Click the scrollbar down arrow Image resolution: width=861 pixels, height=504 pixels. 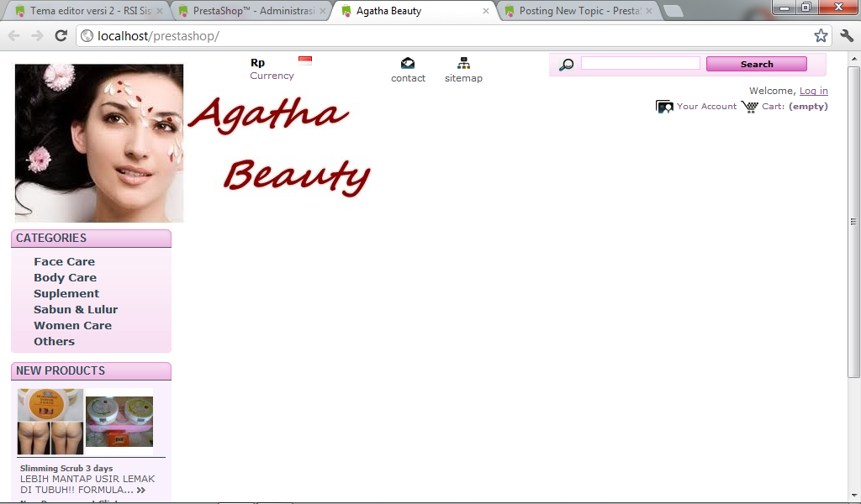click(x=853, y=496)
